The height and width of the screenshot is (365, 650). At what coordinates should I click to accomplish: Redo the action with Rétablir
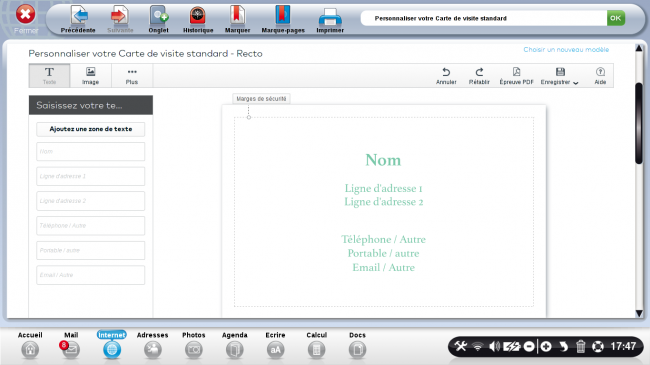tap(479, 76)
